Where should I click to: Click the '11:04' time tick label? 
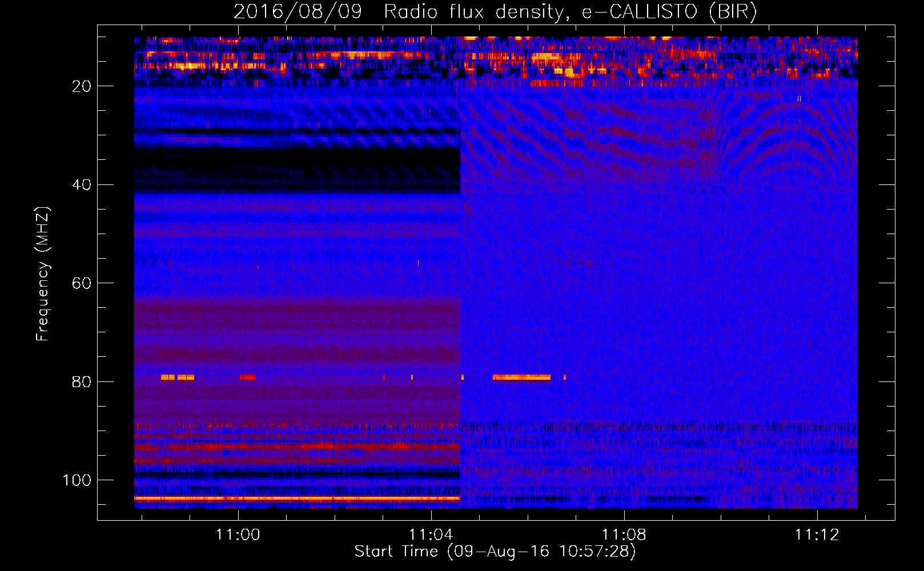(x=431, y=535)
